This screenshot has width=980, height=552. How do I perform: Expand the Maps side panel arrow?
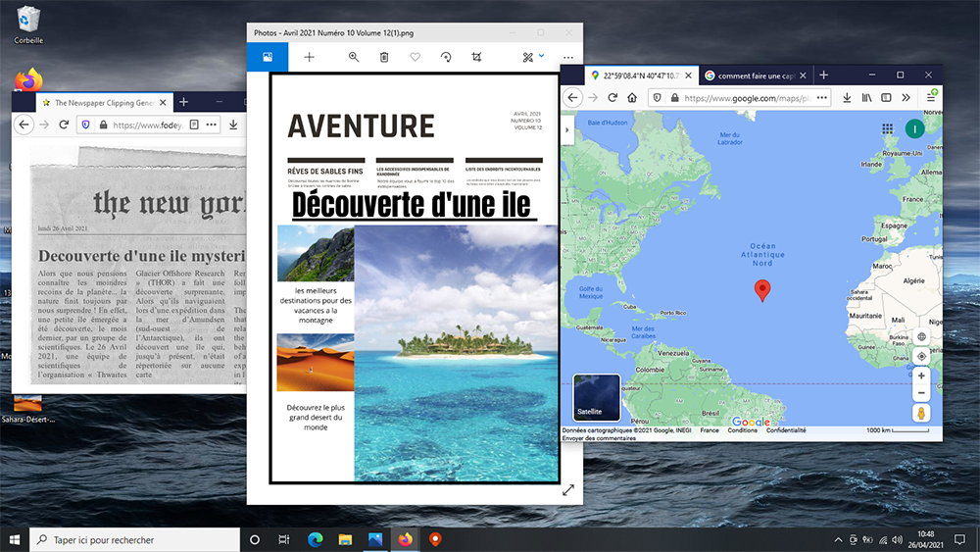(566, 130)
